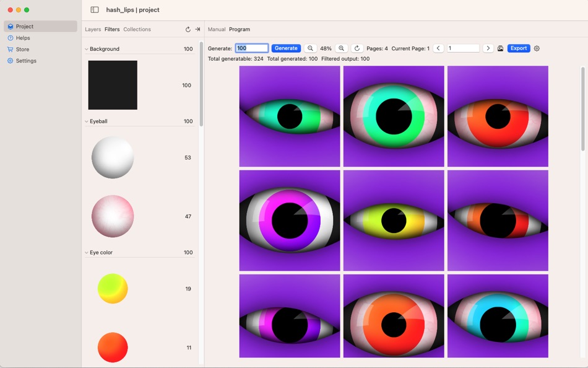Screen dimensions: 588x368
Task: Open the narrow green eye image
Action: (x=290, y=116)
